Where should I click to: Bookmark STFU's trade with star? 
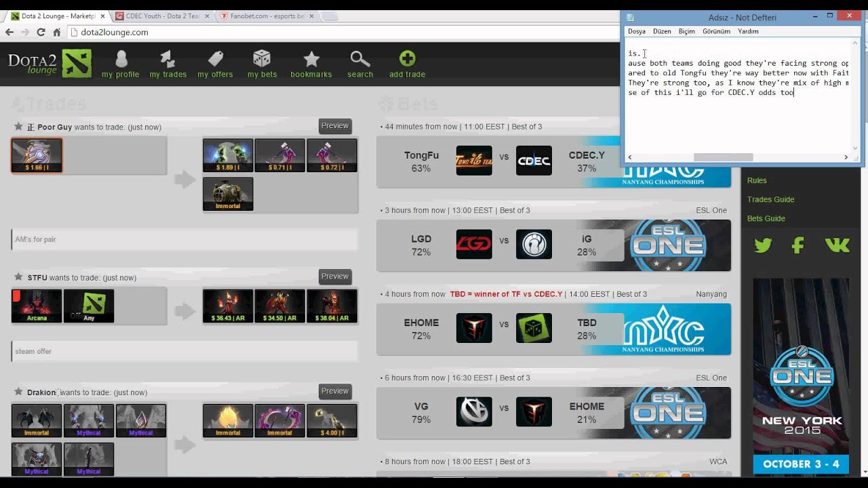tap(18, 277)
